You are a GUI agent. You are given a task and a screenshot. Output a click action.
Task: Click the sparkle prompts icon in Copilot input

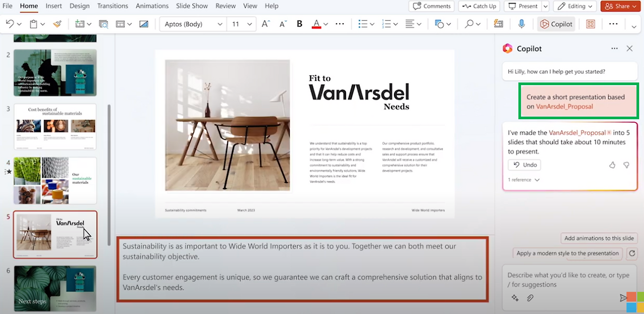[515, 298]
